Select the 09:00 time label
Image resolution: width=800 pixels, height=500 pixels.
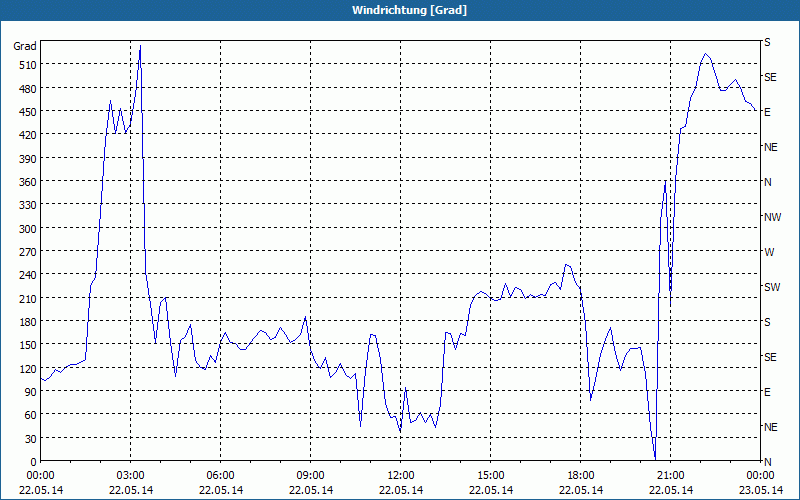point(311,476)
